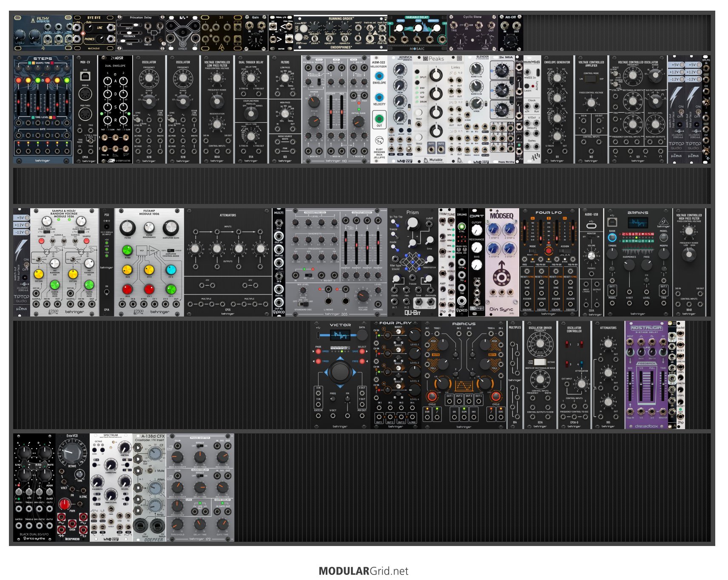Select the 3x MIA module
Viewport: 728px width, 580px height.
(x=502, y=109)
